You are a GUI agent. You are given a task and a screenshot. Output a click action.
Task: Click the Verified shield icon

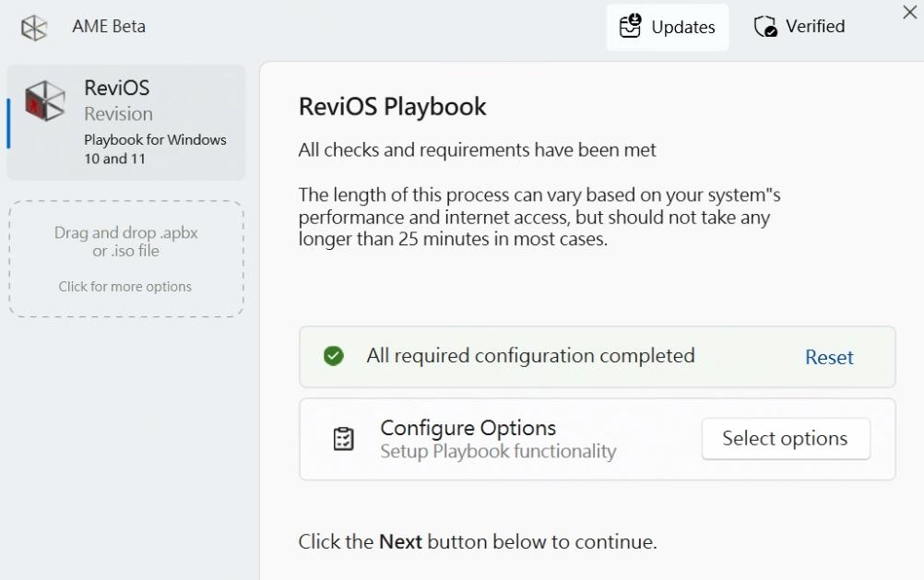765,27
